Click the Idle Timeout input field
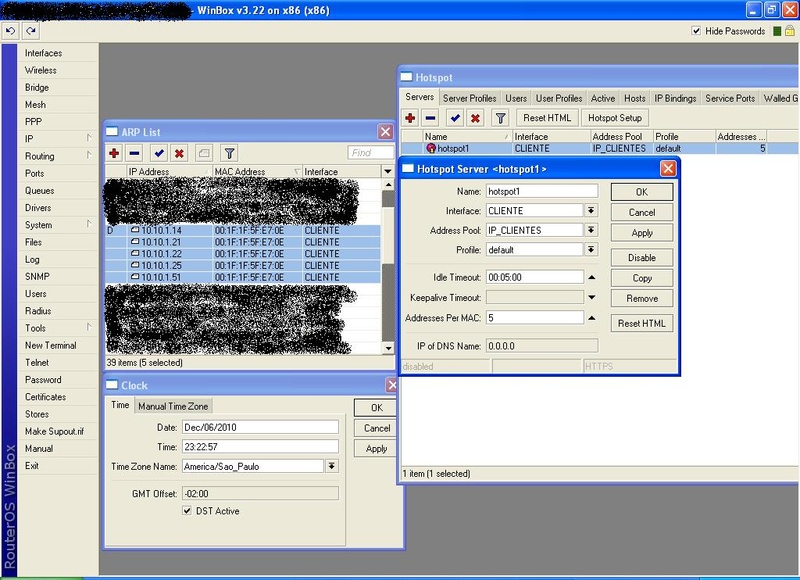The height and width of the screenshot is (580, 800). click(534, 277)
